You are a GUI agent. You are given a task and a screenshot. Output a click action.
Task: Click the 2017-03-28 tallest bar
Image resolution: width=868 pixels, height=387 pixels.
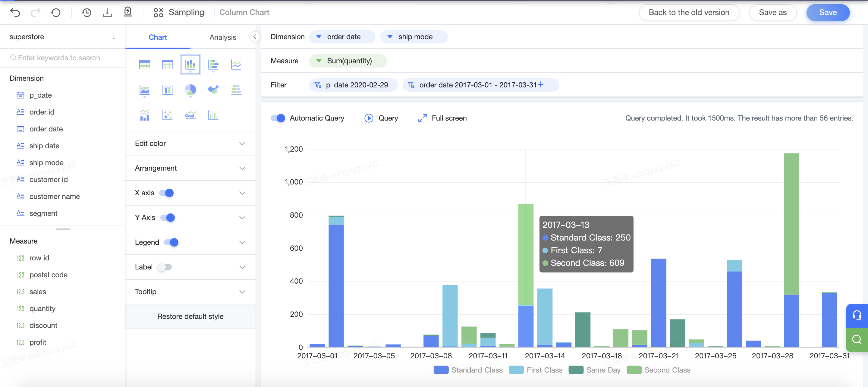pos(791,250)
